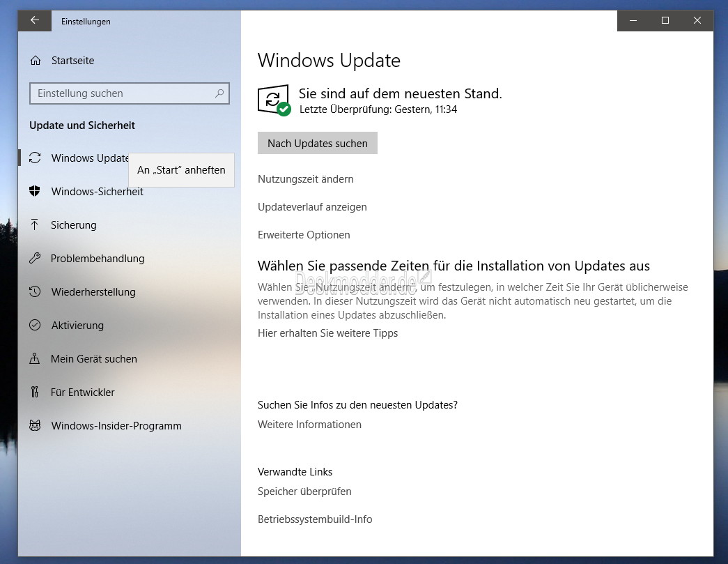Select the Windows Update sync icon
Screen dimensions: 728x564
point(35,158)
